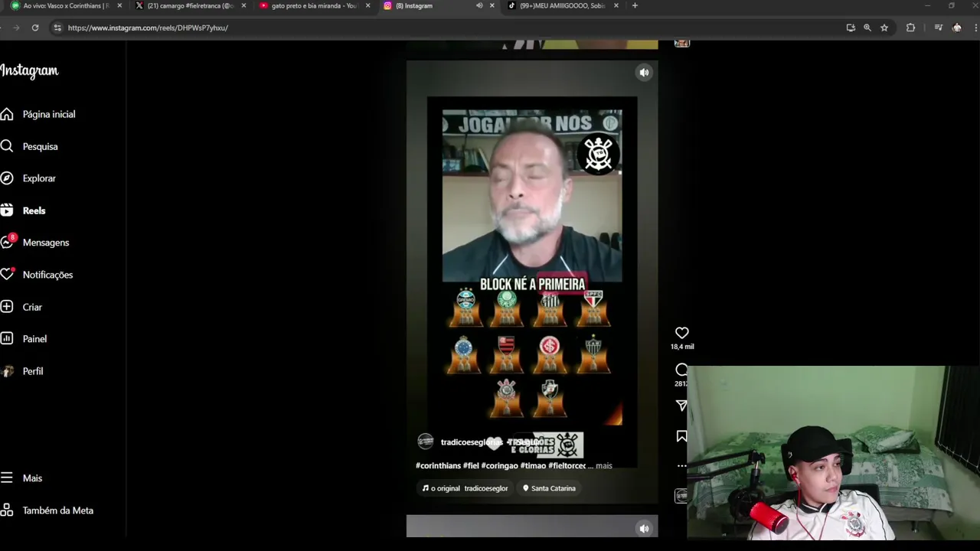Click the compass Explorar icon
The width and height of the screenshot is (980, 551).
click(7, 178)
